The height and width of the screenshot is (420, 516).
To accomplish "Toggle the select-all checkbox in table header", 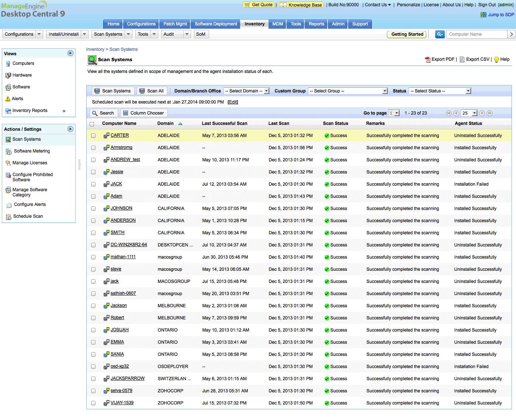I will click(92, 124).
